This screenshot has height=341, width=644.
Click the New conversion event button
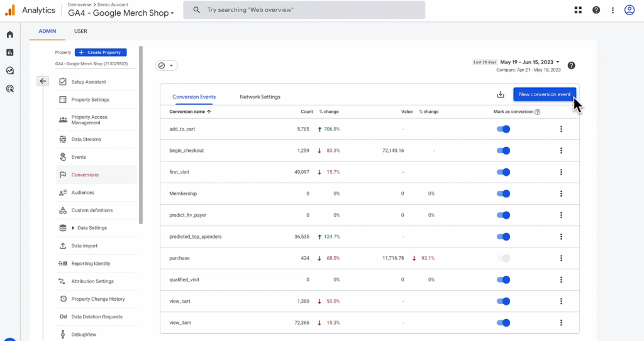pyautogui.click(x=545, y=94)
